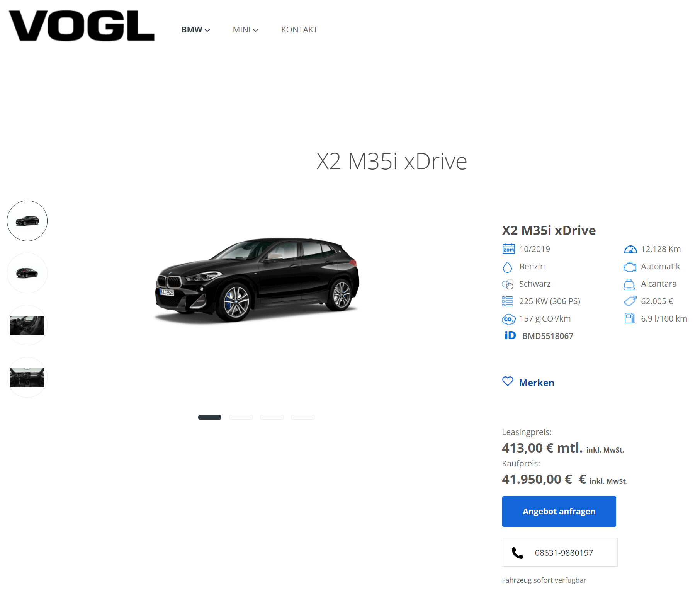Image resolution: width=700 pixels, height=592 pixels.
Task: Select the fourth carousel slide indicator
Action: coord(302,417)
